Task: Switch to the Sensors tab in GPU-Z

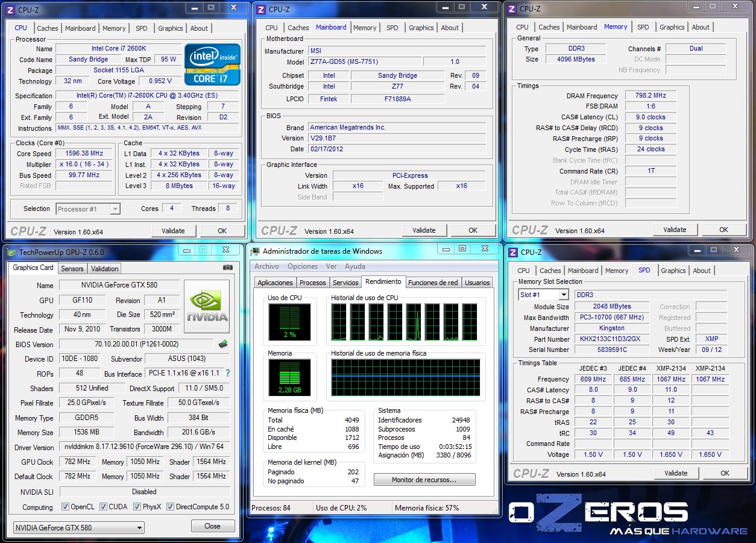Action: (x=72, y=269)
